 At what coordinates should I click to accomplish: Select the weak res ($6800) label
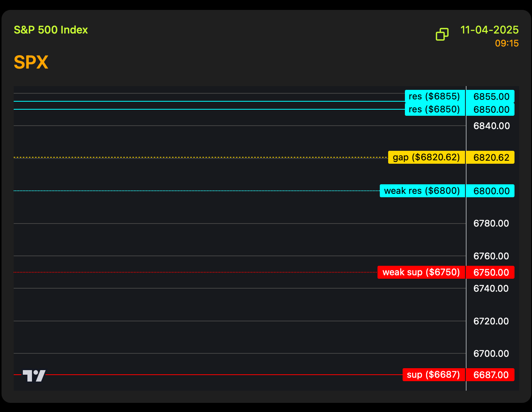tap(422, 191)
